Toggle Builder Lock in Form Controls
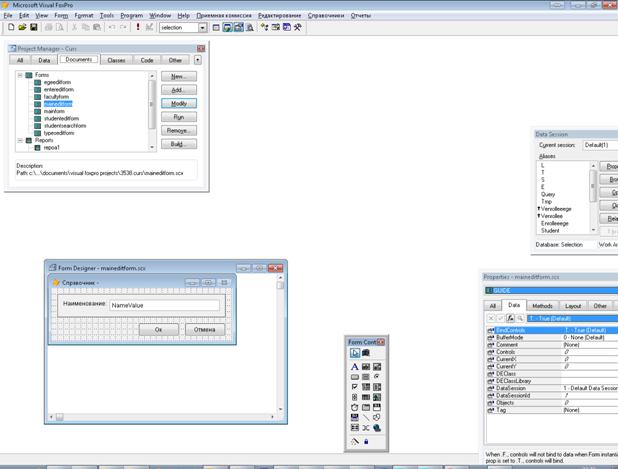 point(355,442)
